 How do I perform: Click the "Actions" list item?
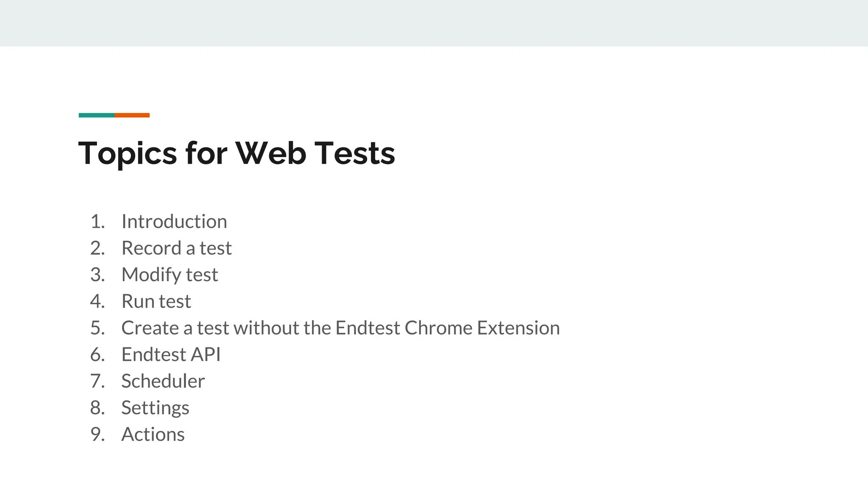point(153,435)
